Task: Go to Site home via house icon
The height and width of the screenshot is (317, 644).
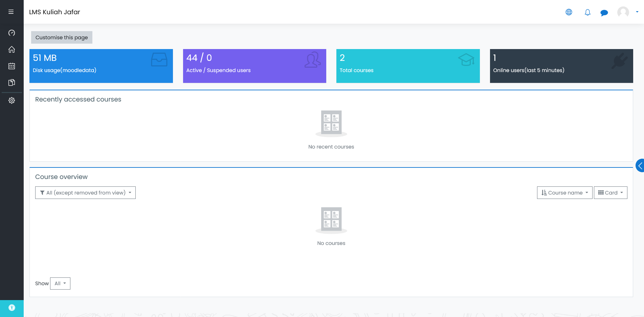Action: click(12, 49)
